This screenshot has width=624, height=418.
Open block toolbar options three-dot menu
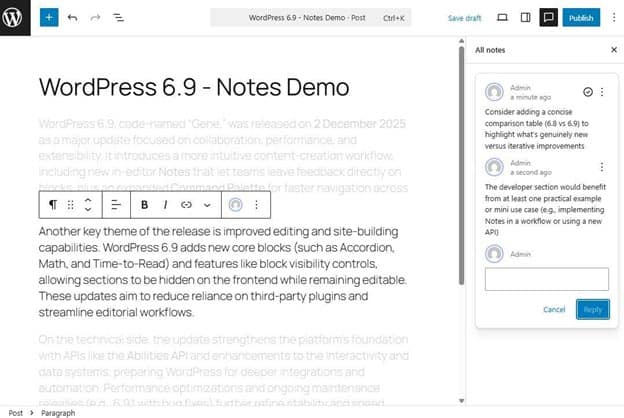(256, 205)
